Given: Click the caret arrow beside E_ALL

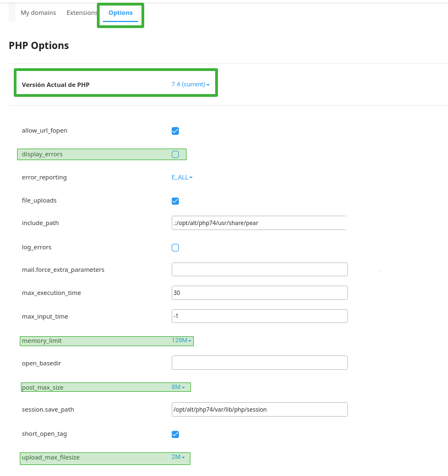Looking at the screenshot, I should (191, 178).
